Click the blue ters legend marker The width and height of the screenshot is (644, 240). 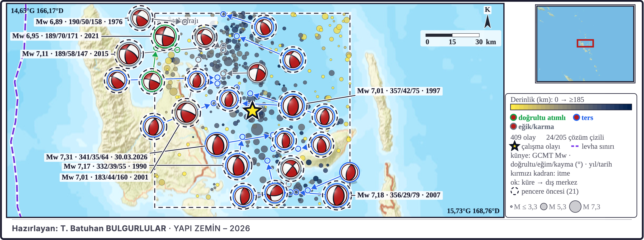[576, 117]
